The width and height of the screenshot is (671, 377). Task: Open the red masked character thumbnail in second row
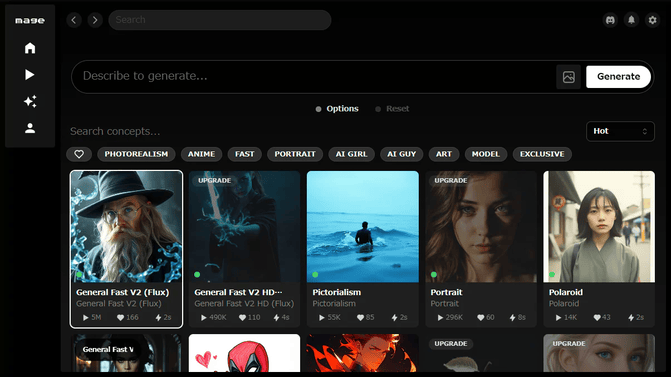pyautogui.click(x=244, y=353)
